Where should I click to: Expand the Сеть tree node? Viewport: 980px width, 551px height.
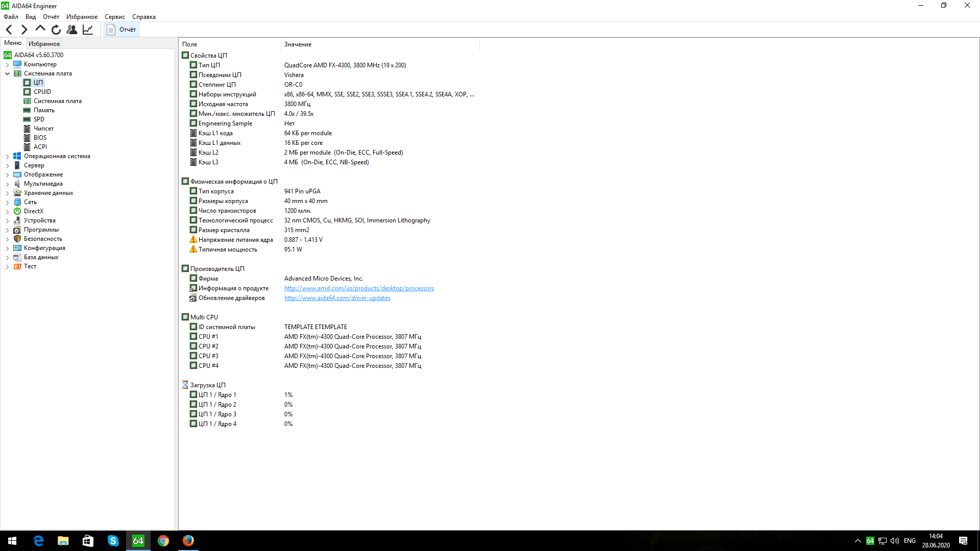[7, 202]
